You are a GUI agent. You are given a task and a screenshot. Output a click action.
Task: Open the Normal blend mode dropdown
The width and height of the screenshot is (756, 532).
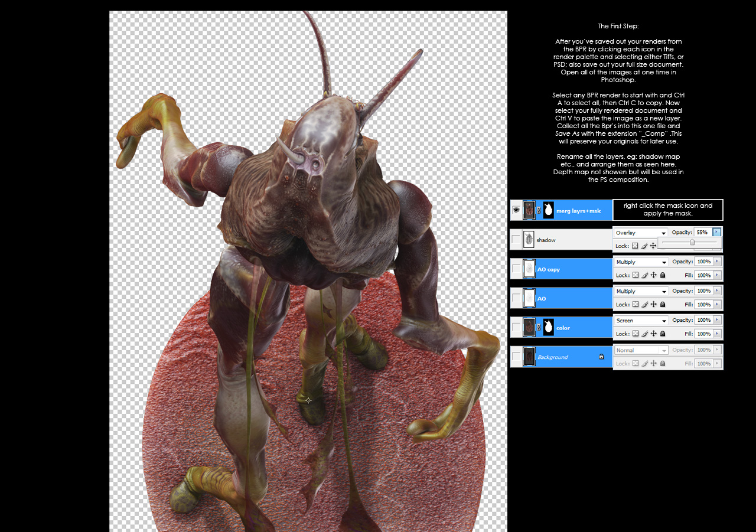[641, 350]
